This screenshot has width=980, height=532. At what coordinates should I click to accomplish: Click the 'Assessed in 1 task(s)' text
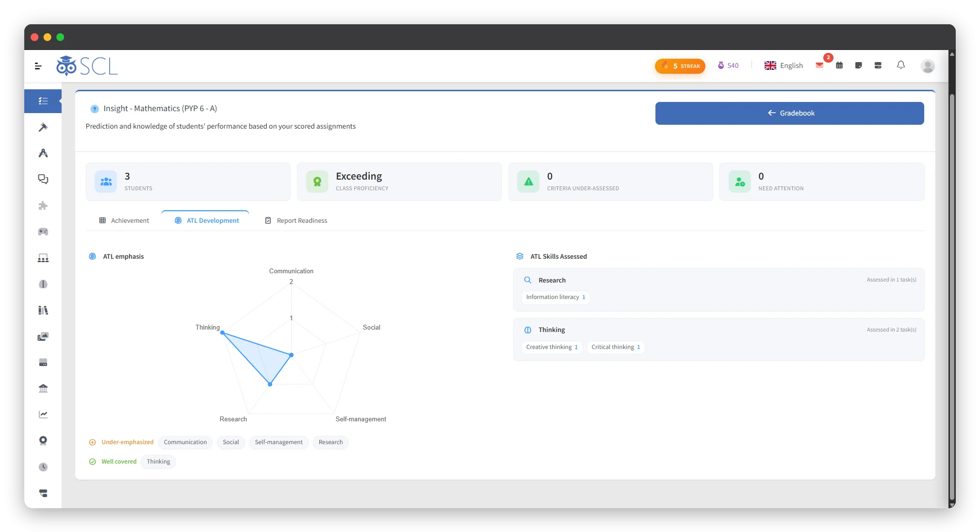[891, 280]
